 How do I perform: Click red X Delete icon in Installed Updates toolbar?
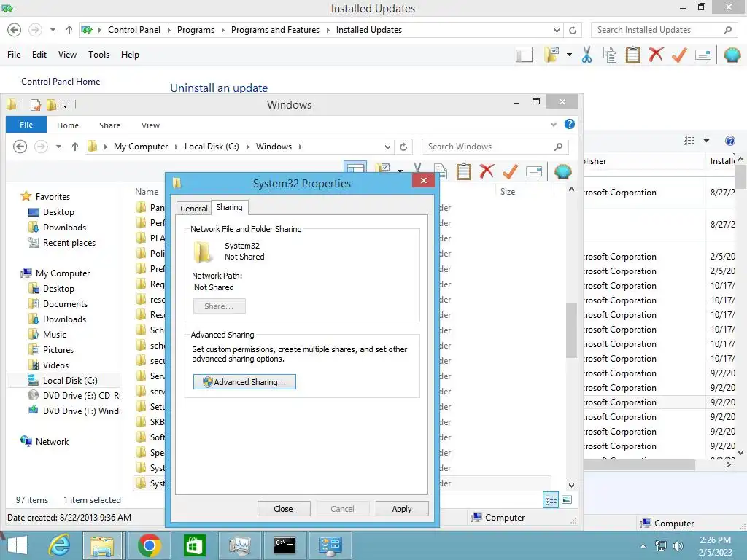point(656,54)
